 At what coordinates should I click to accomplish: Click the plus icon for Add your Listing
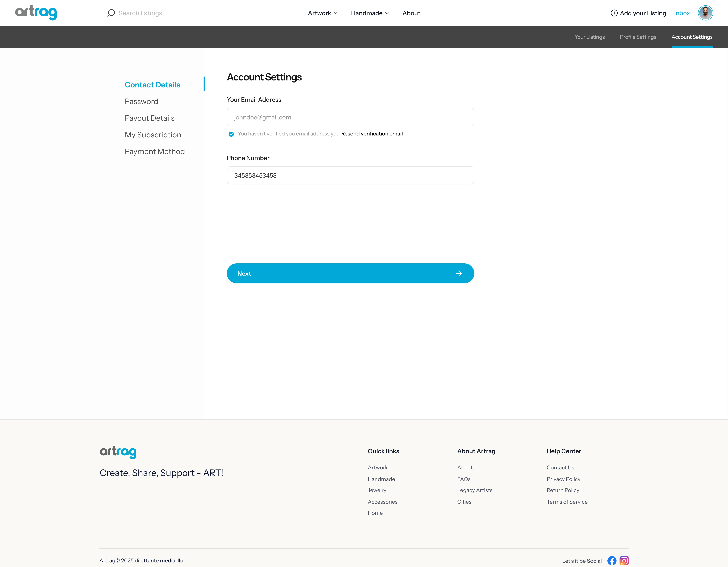614,13
